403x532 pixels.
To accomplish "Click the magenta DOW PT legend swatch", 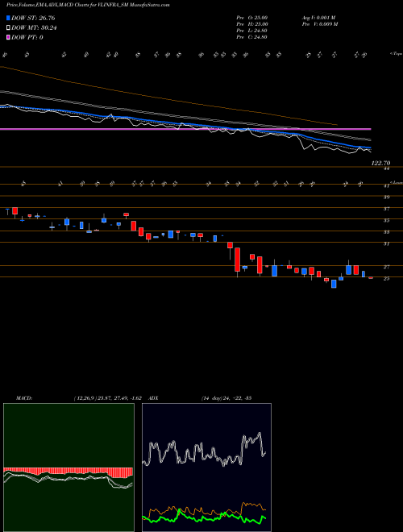I will (8, 37).
